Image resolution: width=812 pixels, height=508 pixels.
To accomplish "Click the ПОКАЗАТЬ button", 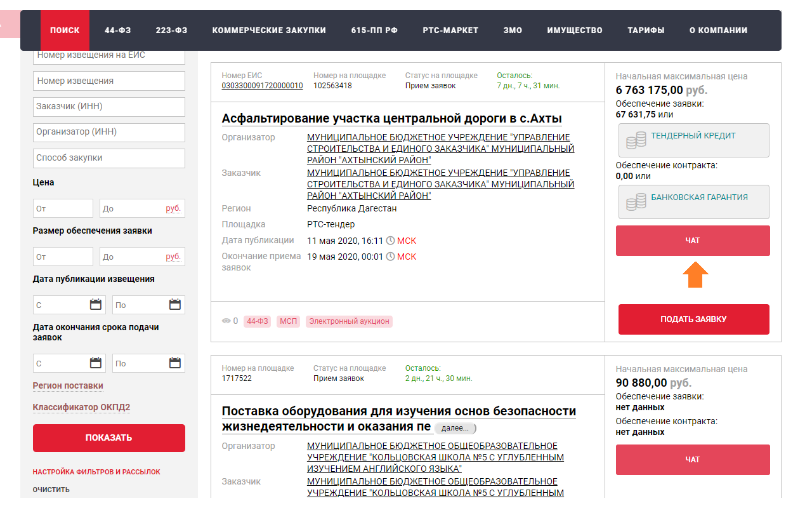I will (109, 438).
